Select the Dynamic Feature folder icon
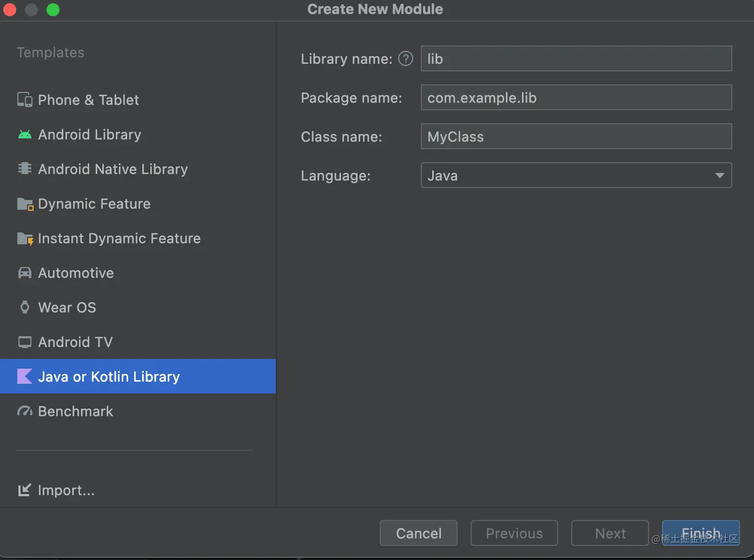 [x=25, y=204]
